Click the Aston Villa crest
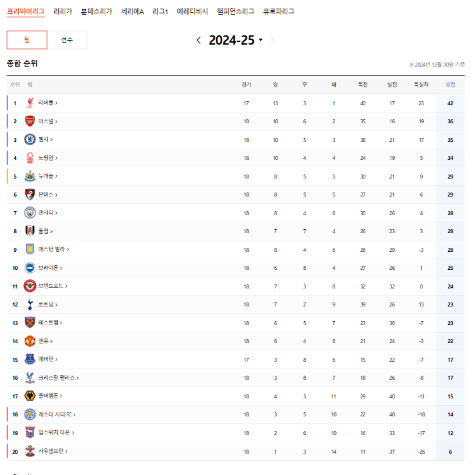476x475 pixels. (x=30, y=249)
